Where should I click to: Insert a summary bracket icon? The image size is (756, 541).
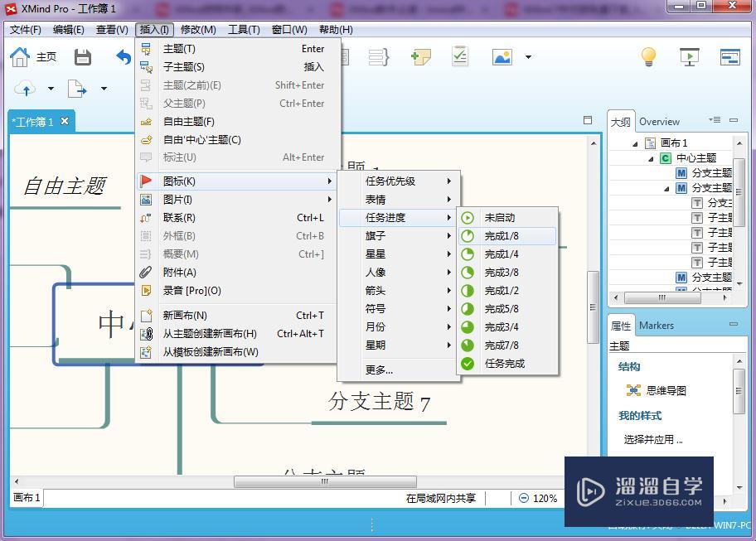click(379, 57)
